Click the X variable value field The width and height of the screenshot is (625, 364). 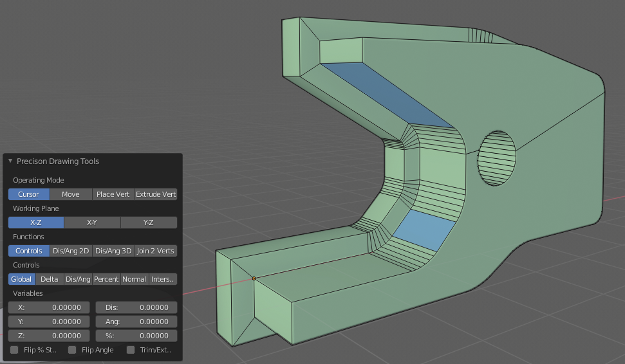tap(50, 307)
